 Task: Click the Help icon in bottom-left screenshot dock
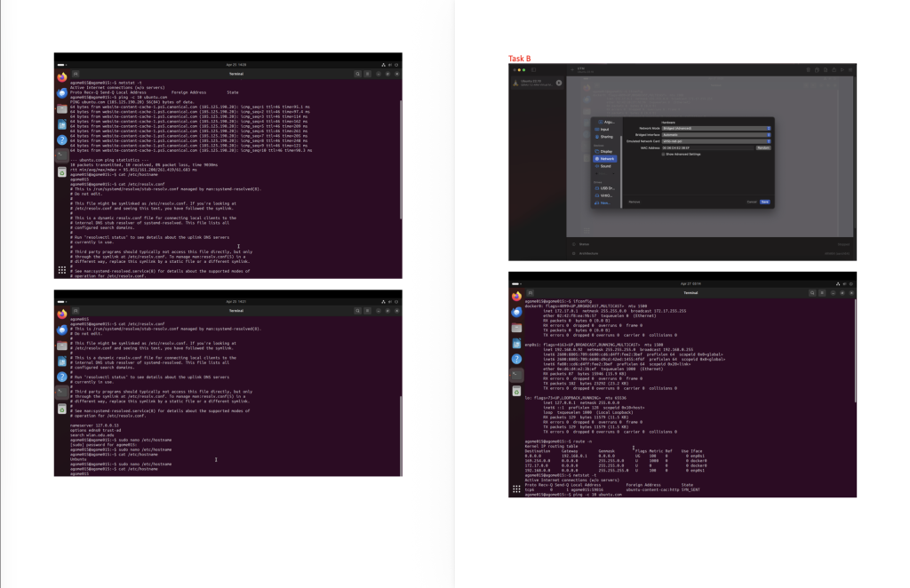(x=62, y=376)
